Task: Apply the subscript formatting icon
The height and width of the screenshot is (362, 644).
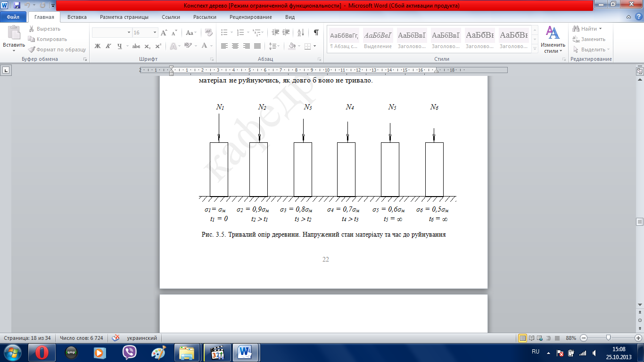Action: (148, 46)
